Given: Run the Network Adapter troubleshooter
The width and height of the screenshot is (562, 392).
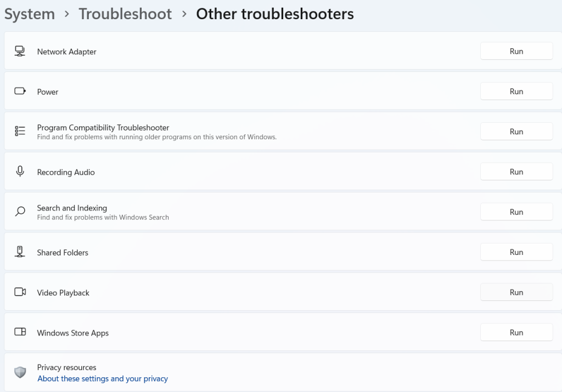Looking at the screenshot, I should click(x=516, y=51).
